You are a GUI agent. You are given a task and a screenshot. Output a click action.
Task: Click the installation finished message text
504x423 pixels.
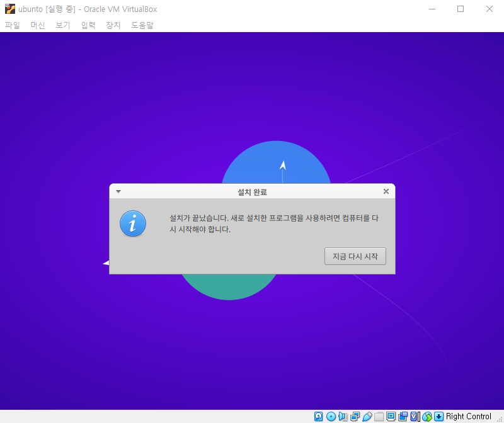pyautogui.click(x=274, y=223)
